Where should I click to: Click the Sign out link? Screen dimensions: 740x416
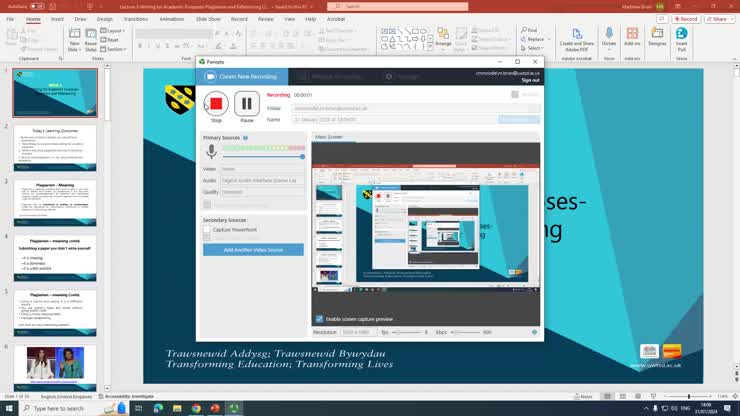[529, 80]
